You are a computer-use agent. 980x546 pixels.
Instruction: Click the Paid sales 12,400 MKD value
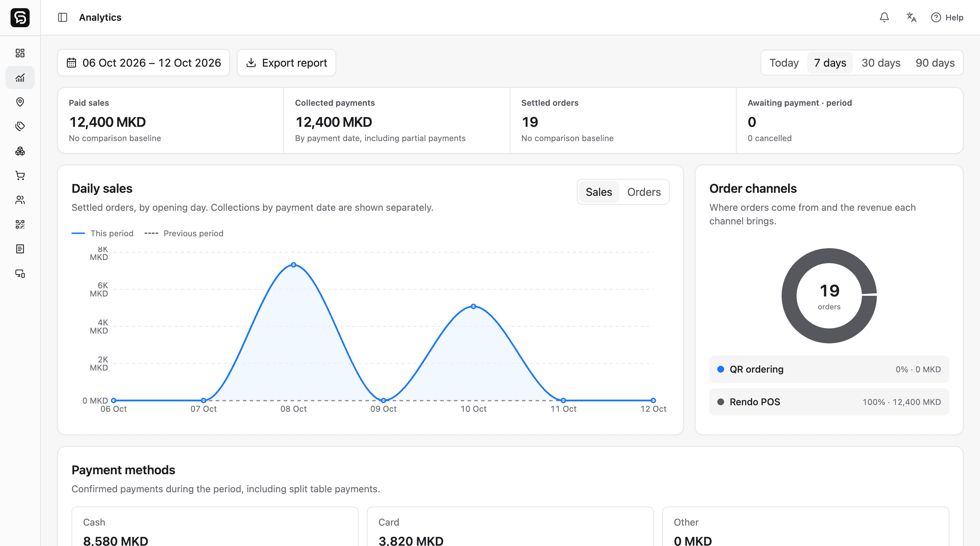pos(107,122)
